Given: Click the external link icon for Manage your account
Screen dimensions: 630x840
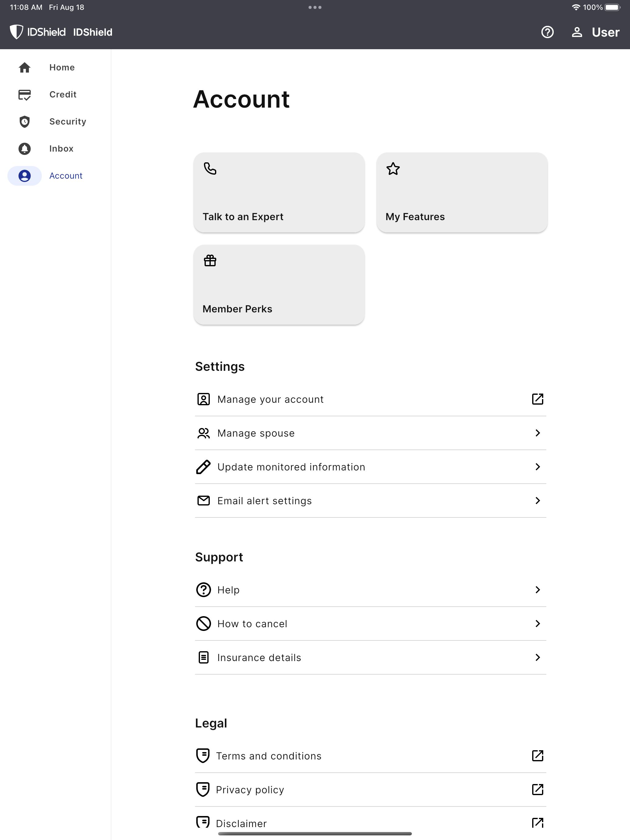Looking at the screenshot, I should coord(537,399).
